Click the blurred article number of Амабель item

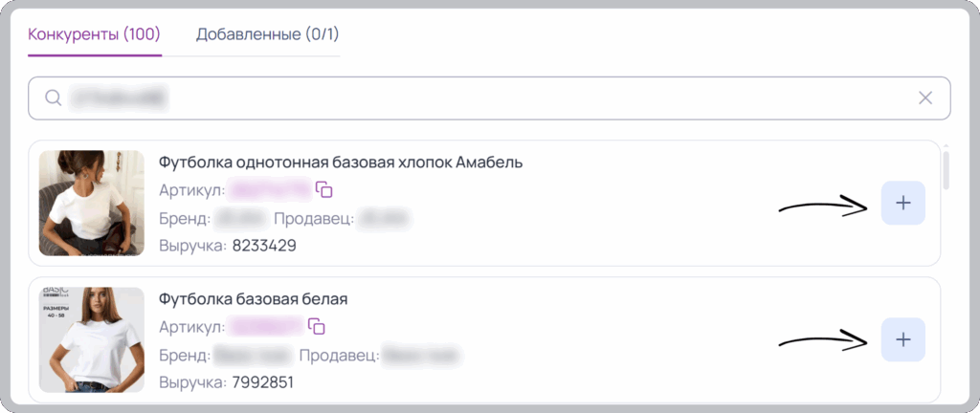pos(269,189)
